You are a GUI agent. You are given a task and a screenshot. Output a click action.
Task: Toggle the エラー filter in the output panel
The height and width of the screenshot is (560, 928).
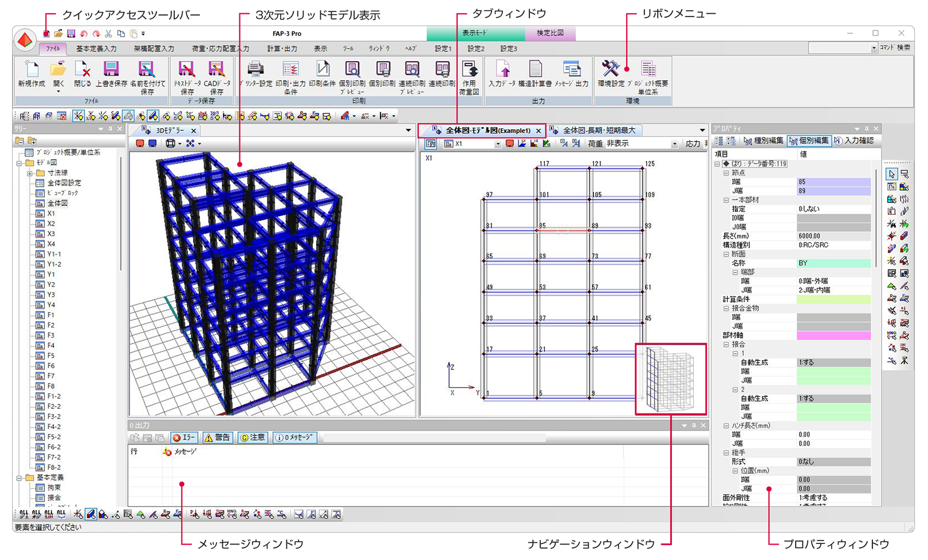click(184, 437)
